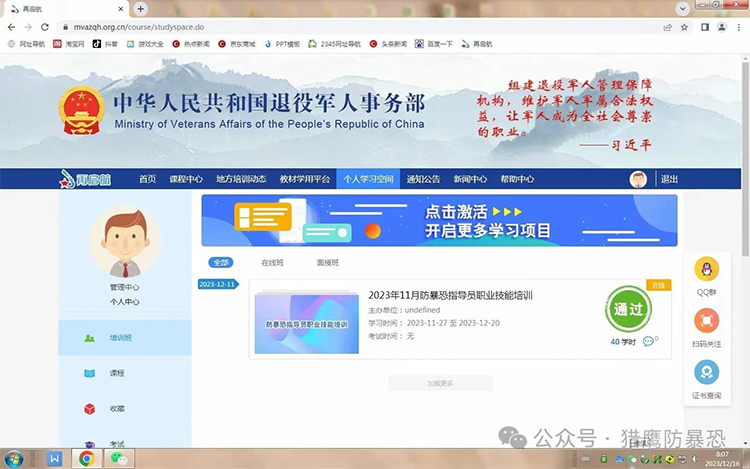Click the Chrome icon in taskbar
750x469 pixels.
(87, 459)
